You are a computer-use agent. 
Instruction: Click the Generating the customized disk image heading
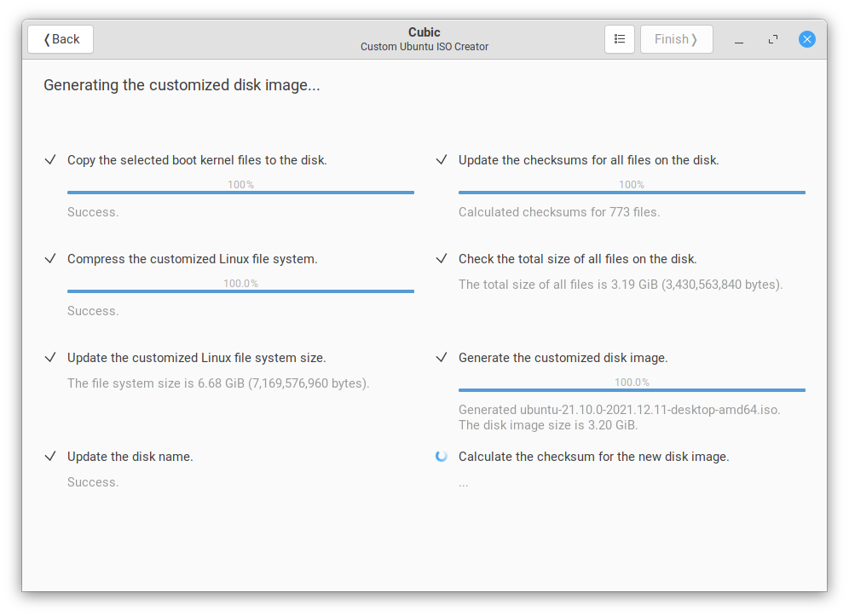click(x=182, y=85)
